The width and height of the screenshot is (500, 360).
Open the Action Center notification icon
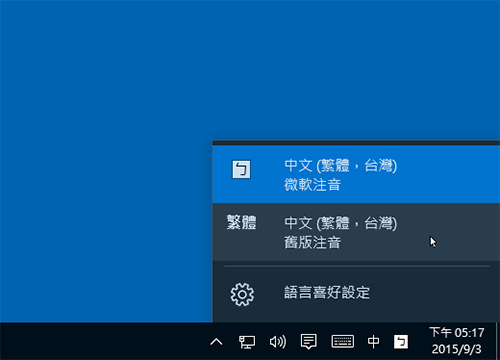click(309, 342)
